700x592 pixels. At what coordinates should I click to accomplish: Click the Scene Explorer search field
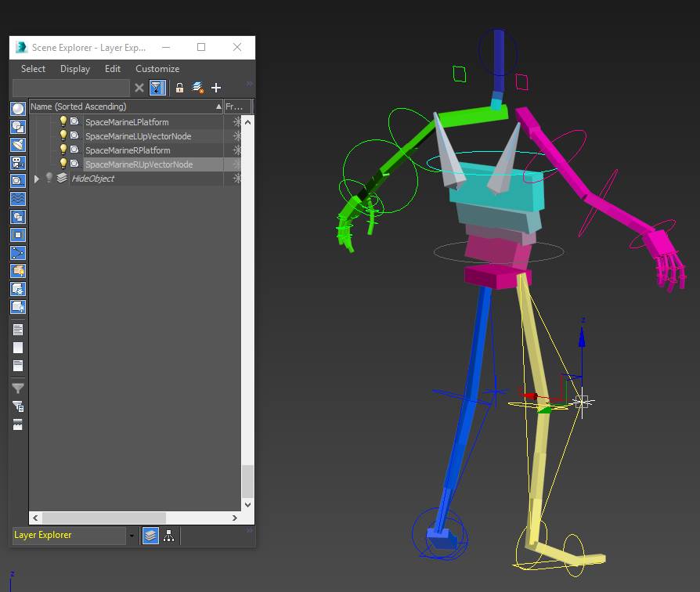(x=70, y=88)
